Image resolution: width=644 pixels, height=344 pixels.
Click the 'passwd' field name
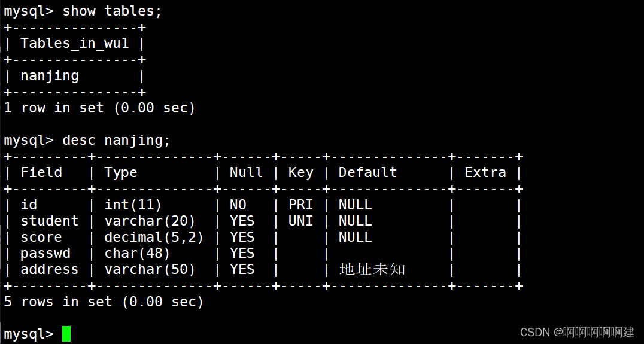pos(45,253)
